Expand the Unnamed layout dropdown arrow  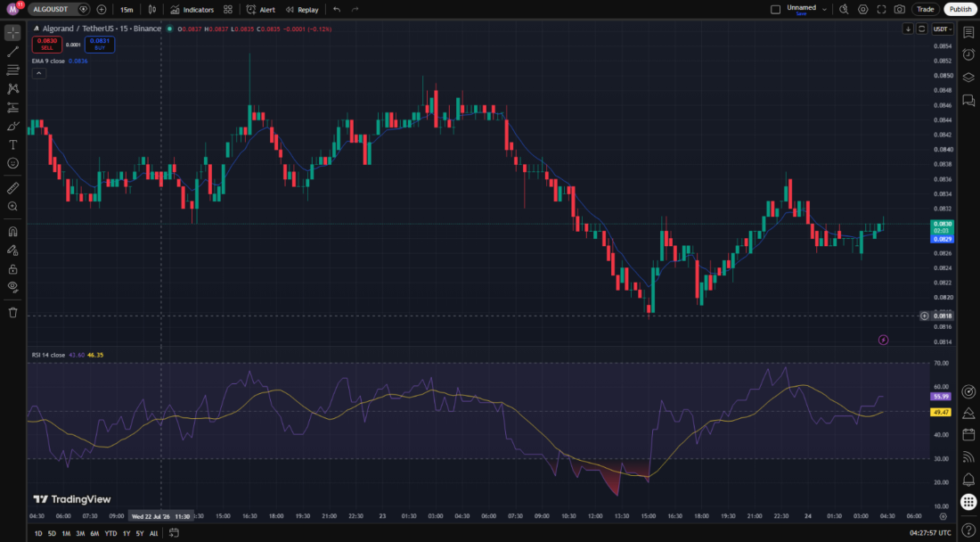pos(824,10)
